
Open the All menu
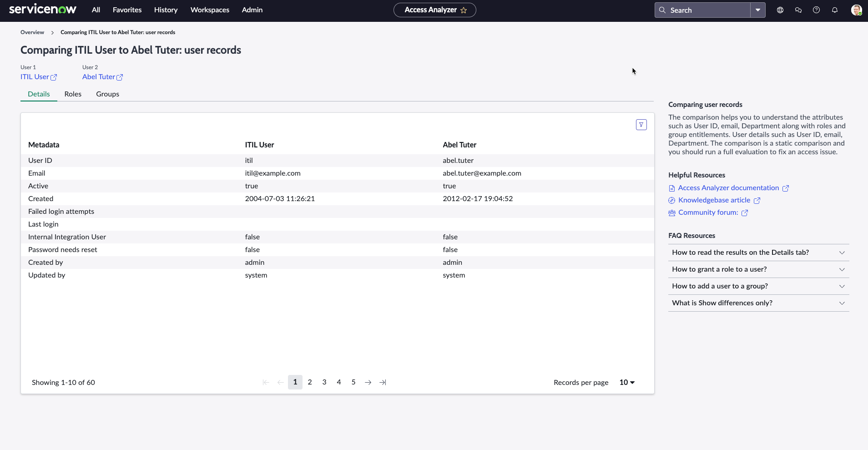point(96,10)
